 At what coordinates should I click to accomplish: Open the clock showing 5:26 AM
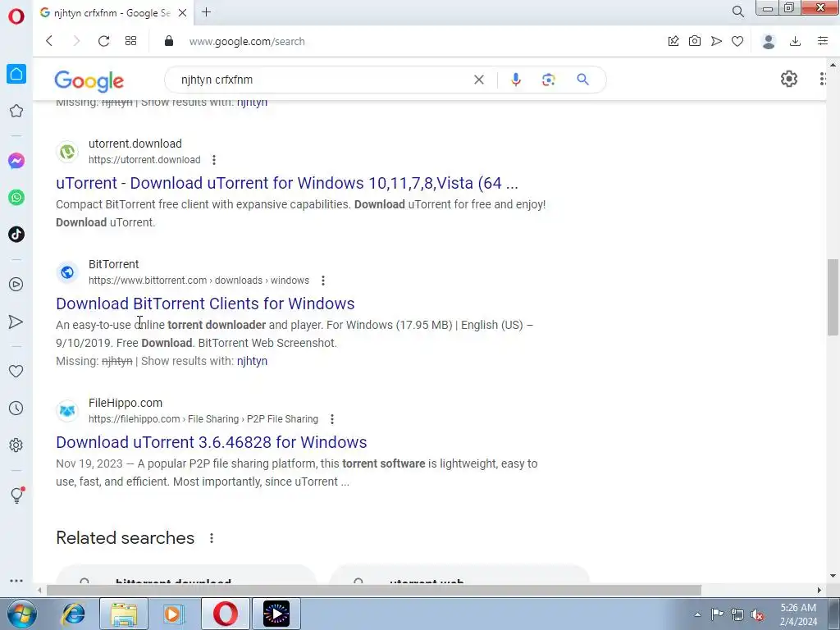(x=798, y=614)
